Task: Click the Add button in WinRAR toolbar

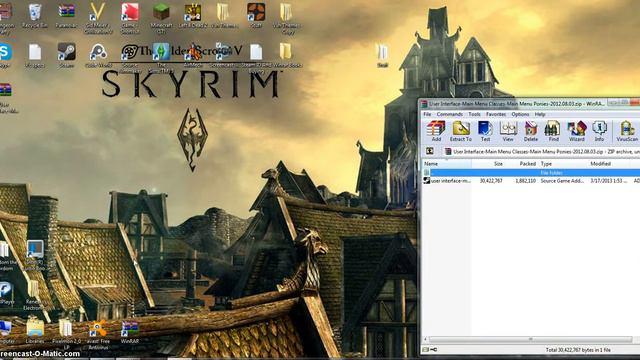Action: (x=436, y=131)
